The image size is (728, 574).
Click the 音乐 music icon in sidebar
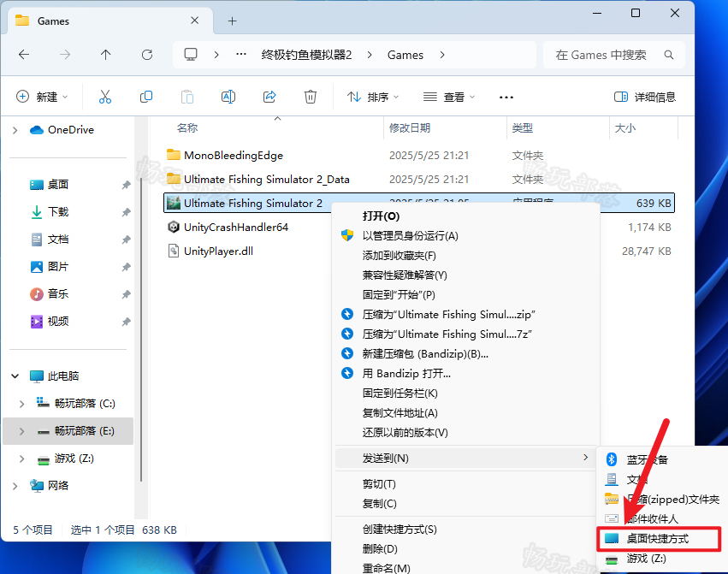coord(37,294)
